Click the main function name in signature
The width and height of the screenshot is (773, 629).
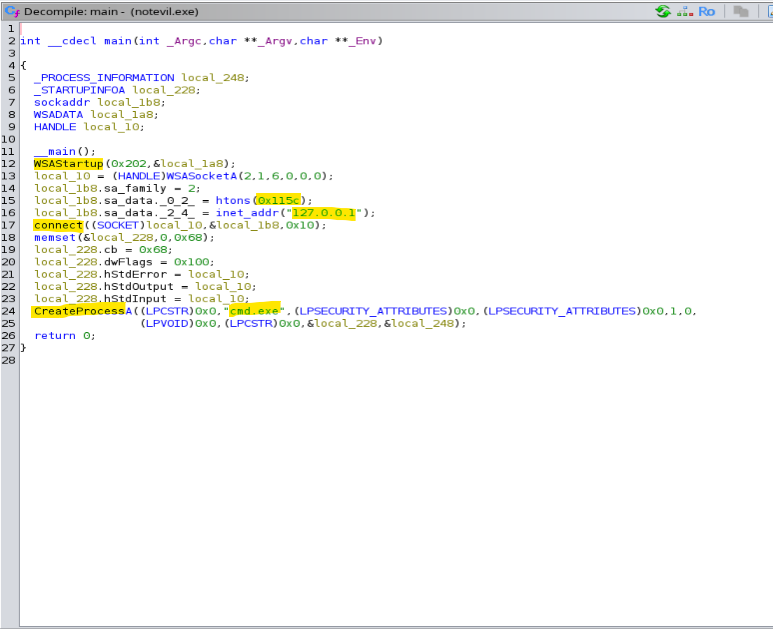(118, 41)
